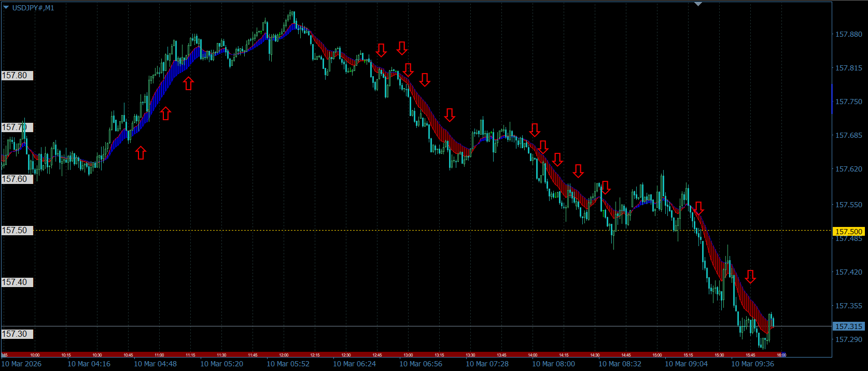Select the 157.80 price level label

(17, 76)
